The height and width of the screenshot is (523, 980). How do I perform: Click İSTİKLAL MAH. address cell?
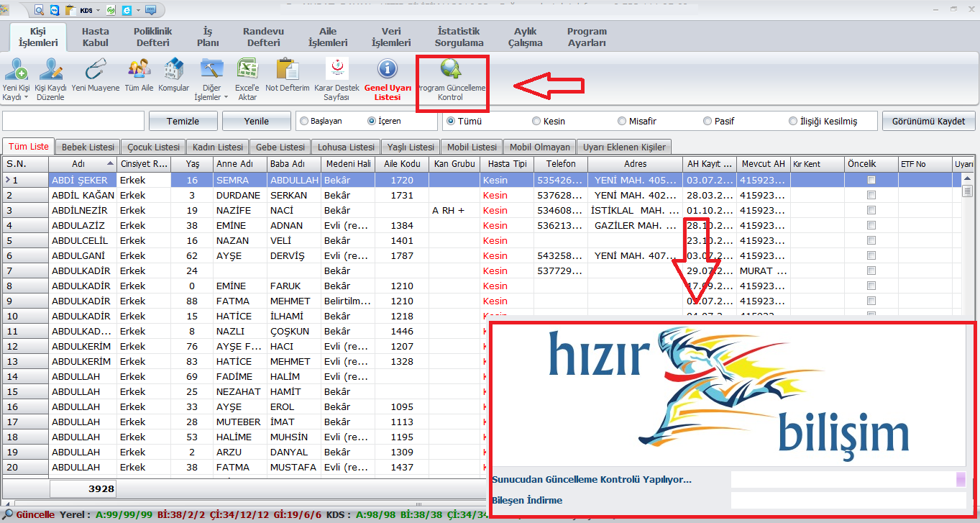coord(635,210)
